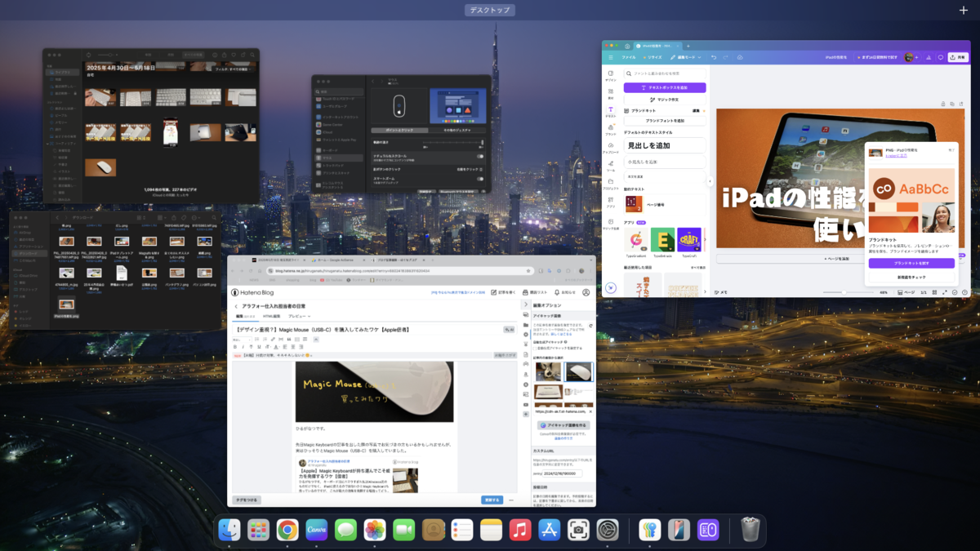Viewport: 980px width, 551px height.
Task: Open Music app in Dock
Action: coord(520,530)
